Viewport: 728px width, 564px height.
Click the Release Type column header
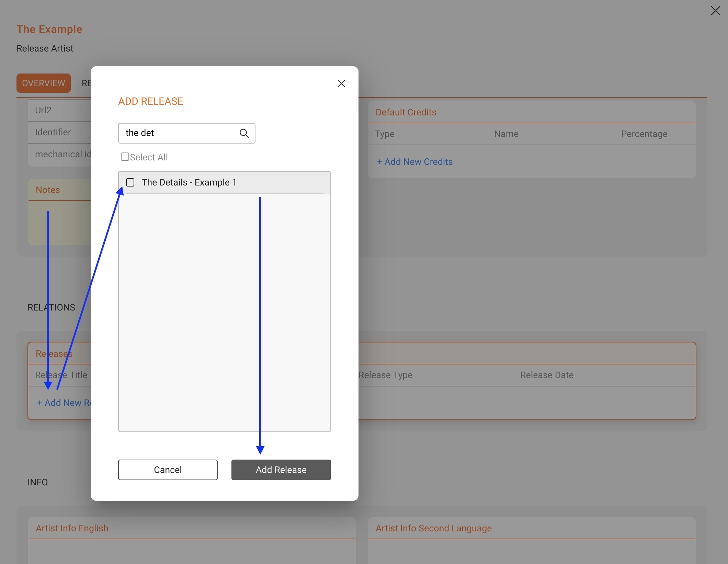[385, 375]
